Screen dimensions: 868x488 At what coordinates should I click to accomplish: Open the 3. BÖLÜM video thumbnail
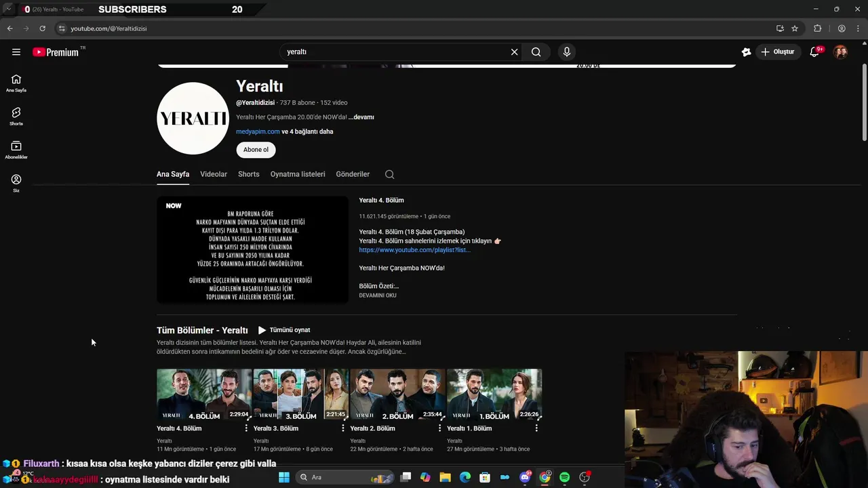point(300,394)
